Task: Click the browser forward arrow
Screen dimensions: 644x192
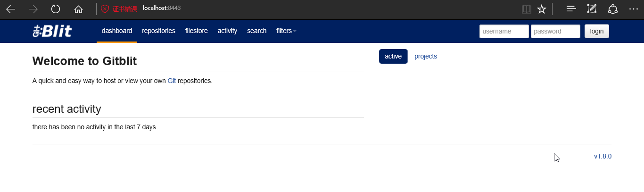Action: tap(33, 9)
